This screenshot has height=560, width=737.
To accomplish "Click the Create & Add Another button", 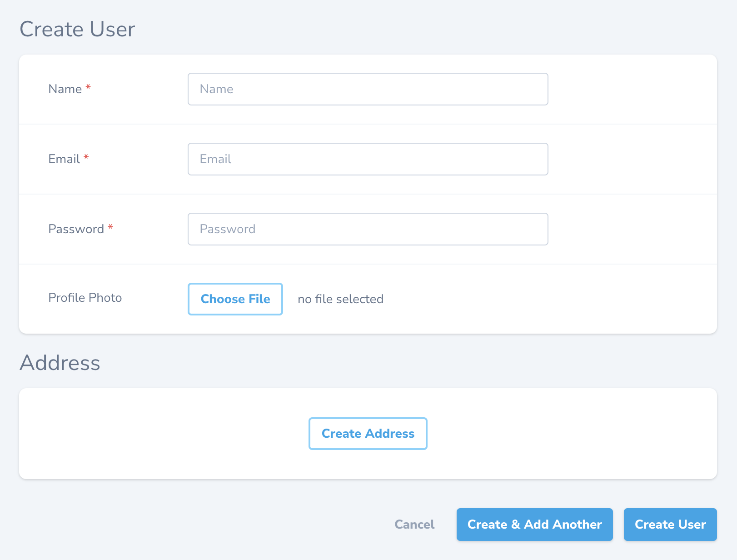I will click(534, 524).
